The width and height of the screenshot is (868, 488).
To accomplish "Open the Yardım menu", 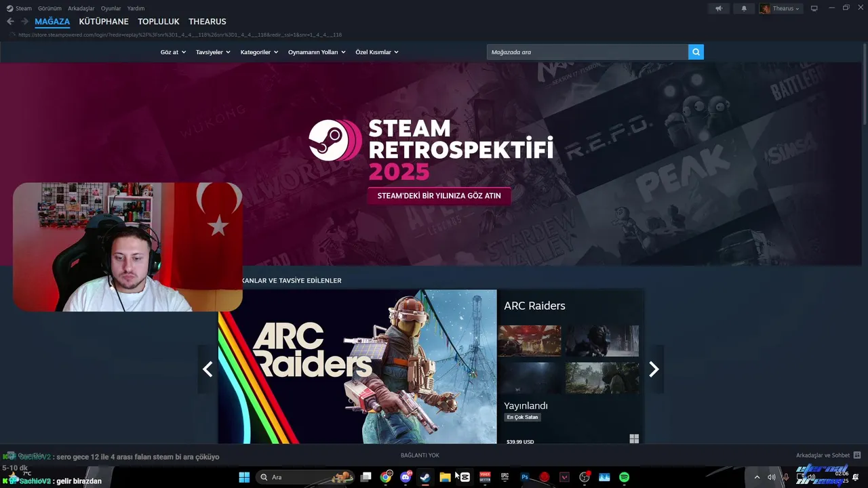I will [x=136, y=8].
